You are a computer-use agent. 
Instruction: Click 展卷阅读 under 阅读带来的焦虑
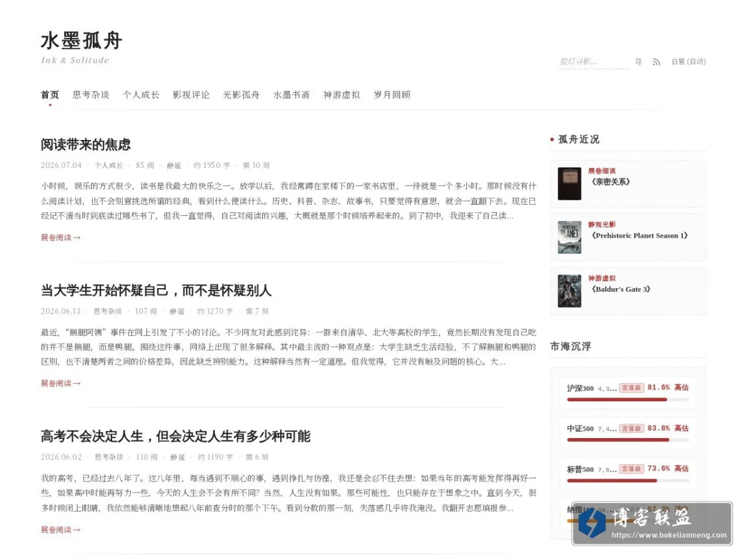point(60,238)
